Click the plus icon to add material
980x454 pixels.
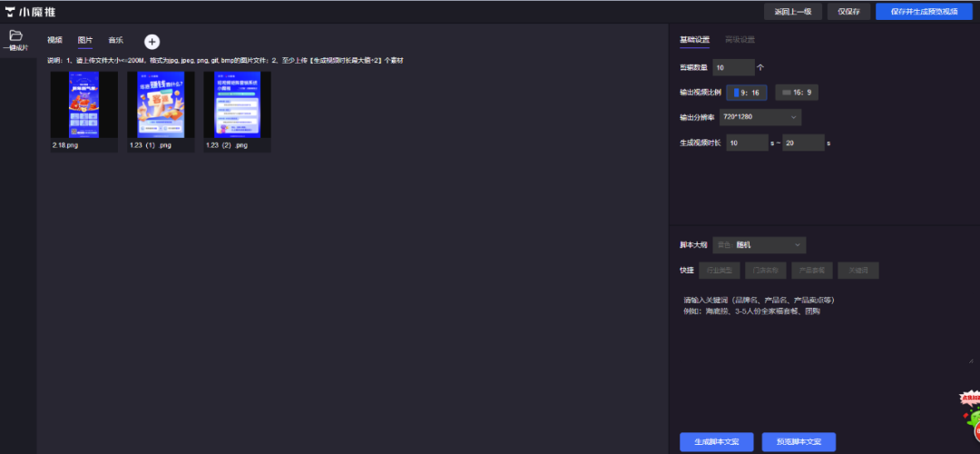point(152,41)
